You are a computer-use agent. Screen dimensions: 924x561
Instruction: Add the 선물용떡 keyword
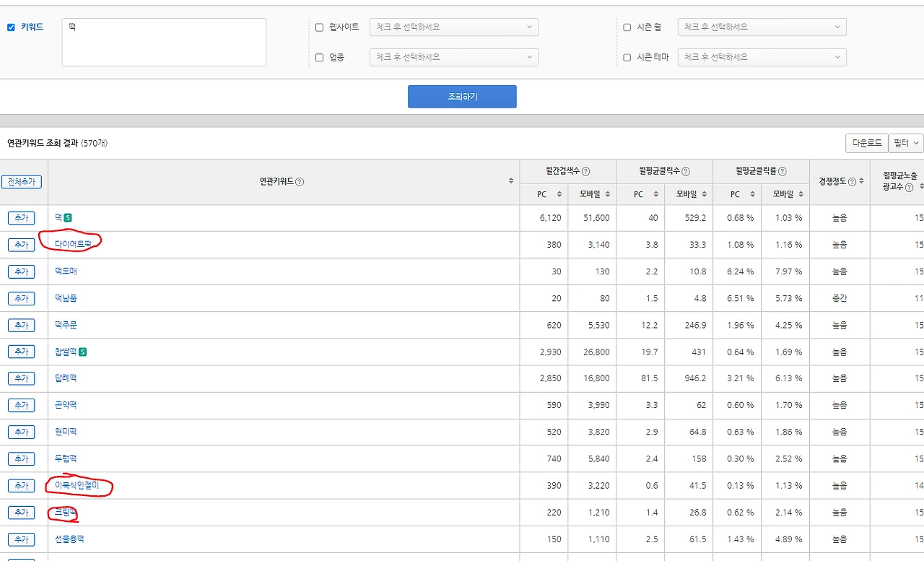[x=22, y=539]
